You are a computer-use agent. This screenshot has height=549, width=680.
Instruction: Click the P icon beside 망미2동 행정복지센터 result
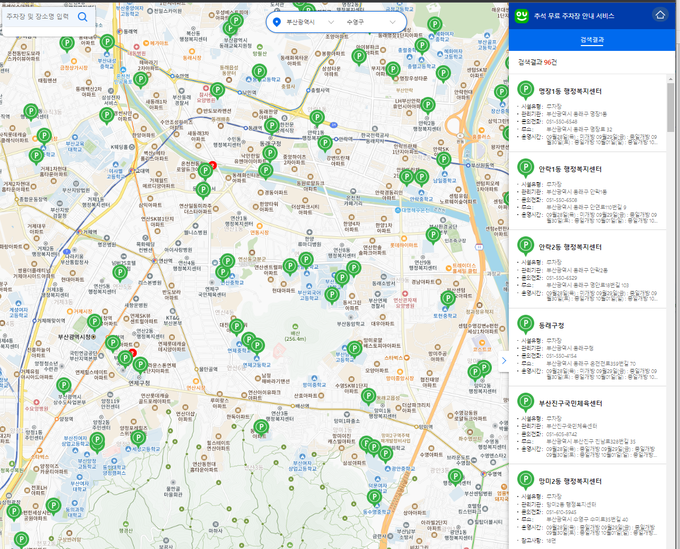526,480
